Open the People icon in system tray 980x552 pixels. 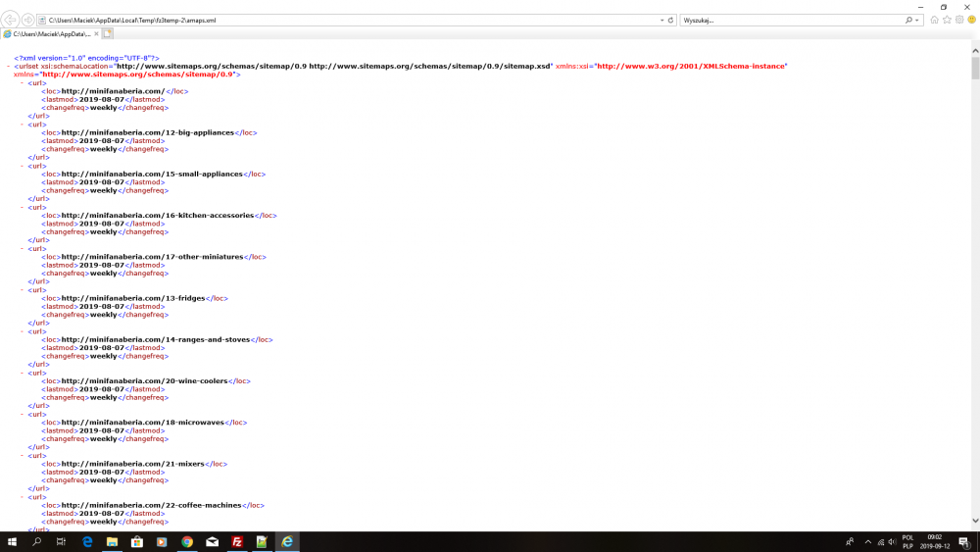(x=850, y=542)
